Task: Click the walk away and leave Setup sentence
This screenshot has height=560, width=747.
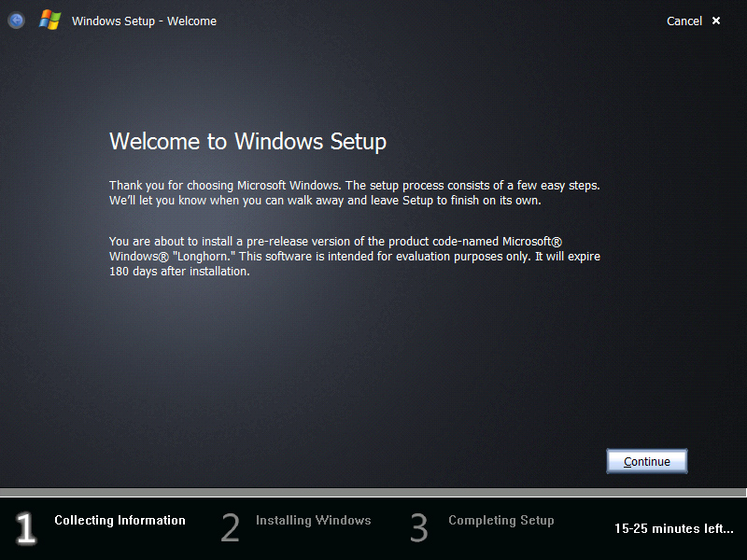Action: (325, 201)
